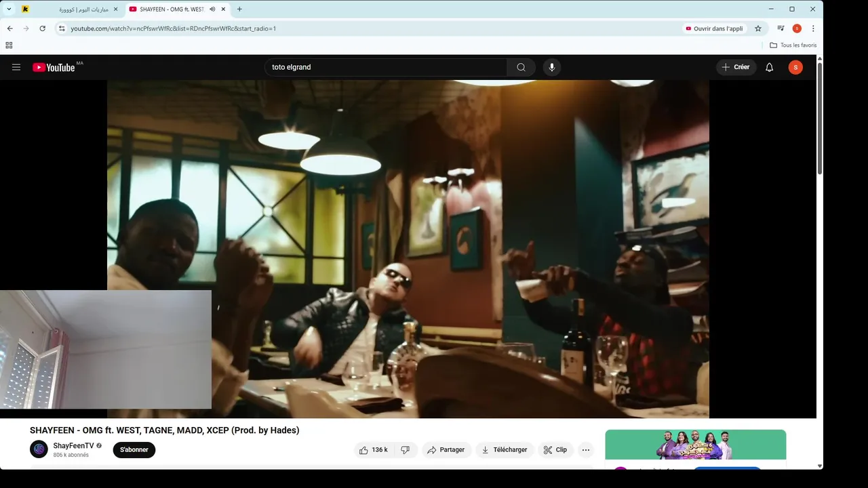The height and width of the screenshot is (488, 868).
Task: Click the webcam overlay picture
Action: pos(106,350)
